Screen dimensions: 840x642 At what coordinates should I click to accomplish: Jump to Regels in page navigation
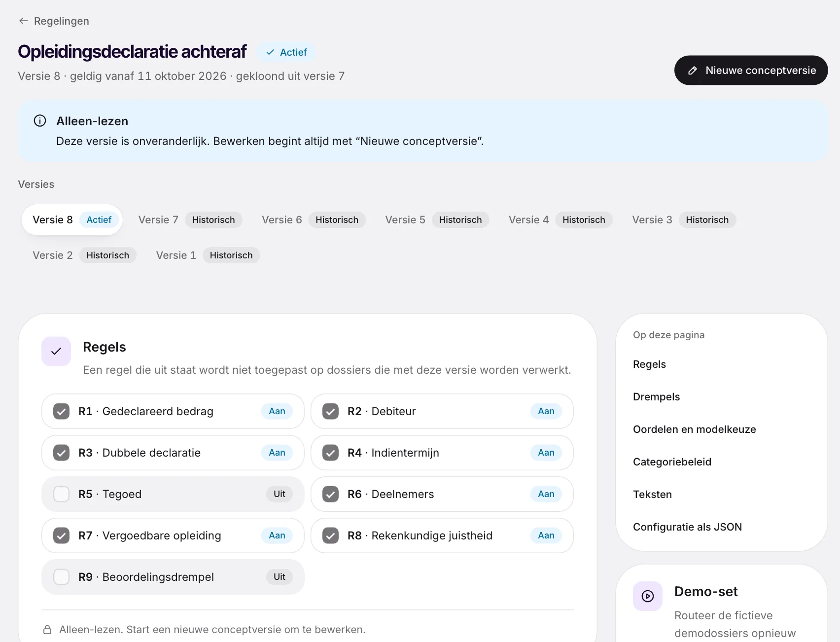coord(649,364)
